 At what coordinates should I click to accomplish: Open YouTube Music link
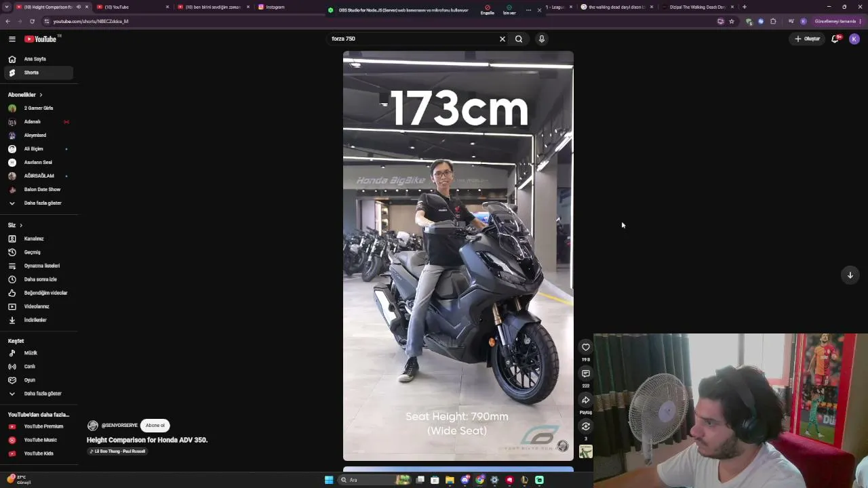(x=39, y=440)
